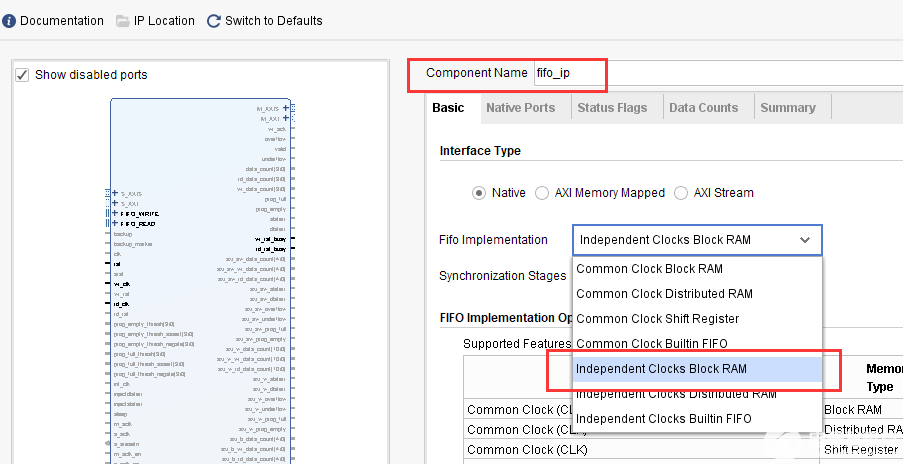Collapse the Fifo Implementation dropdown
This screenshot has width=903, height=464.
point(804,240)
